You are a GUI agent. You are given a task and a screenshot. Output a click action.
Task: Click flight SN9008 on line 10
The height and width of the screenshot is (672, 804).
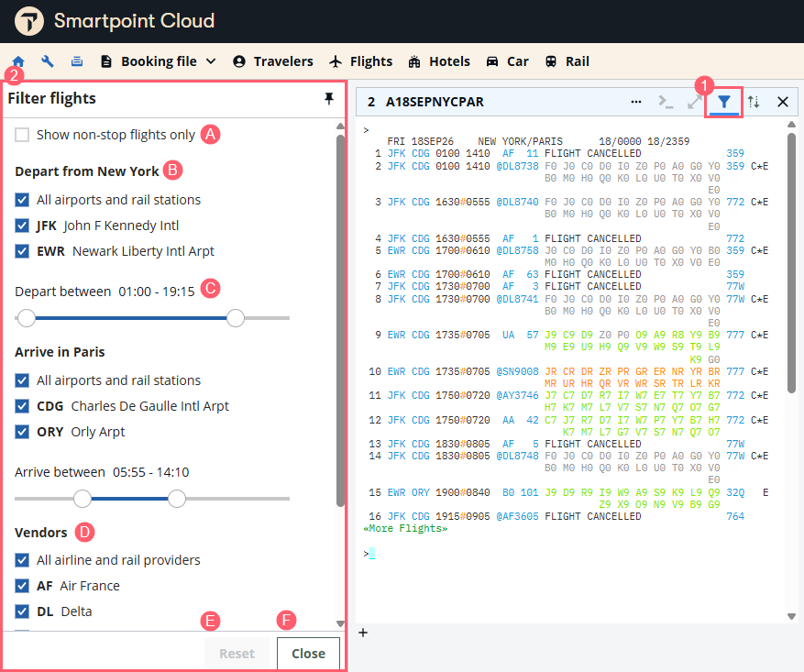[x=517, y=371]
